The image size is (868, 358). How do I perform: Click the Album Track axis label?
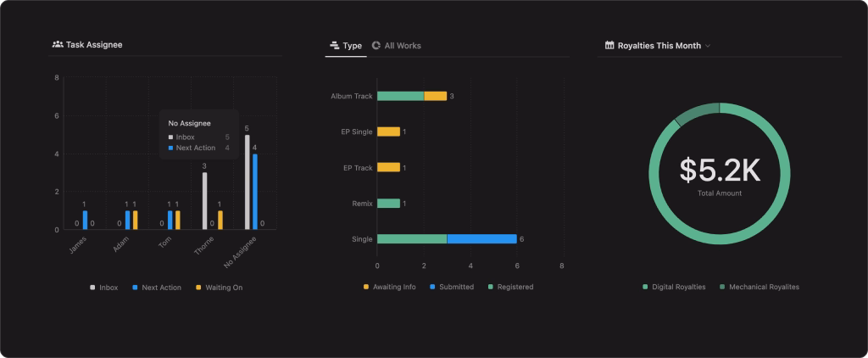point(352,96)
